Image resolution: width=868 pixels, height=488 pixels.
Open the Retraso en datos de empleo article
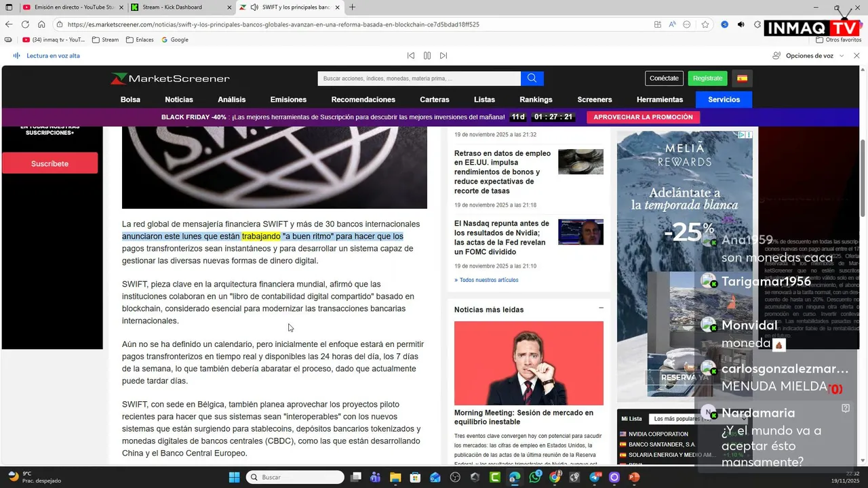502,172
